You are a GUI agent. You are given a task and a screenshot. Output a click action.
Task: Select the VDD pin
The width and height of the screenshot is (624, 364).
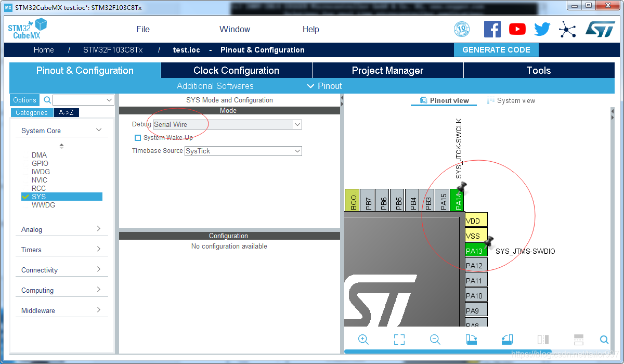(x=476, y=220)
